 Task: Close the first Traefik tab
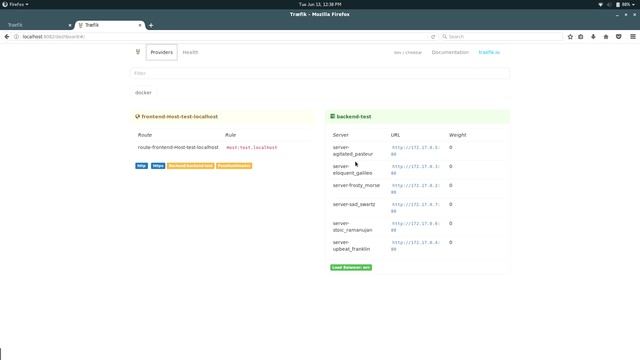click(70, 25)
